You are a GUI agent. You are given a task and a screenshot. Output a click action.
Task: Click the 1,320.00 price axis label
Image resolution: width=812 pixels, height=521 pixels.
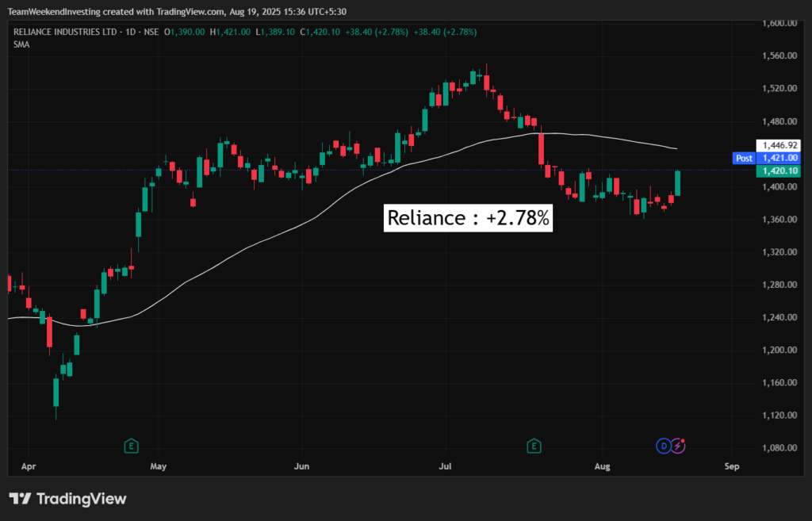779,252
